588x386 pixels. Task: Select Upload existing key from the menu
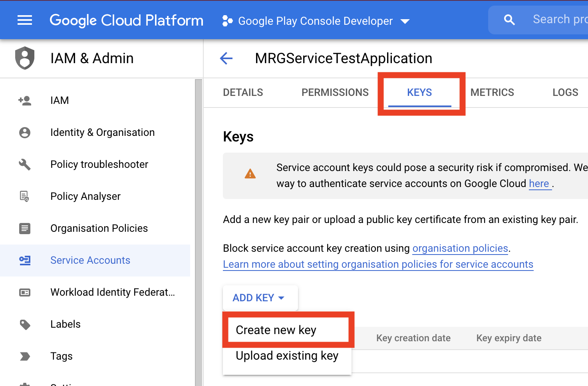pos(287,356)
